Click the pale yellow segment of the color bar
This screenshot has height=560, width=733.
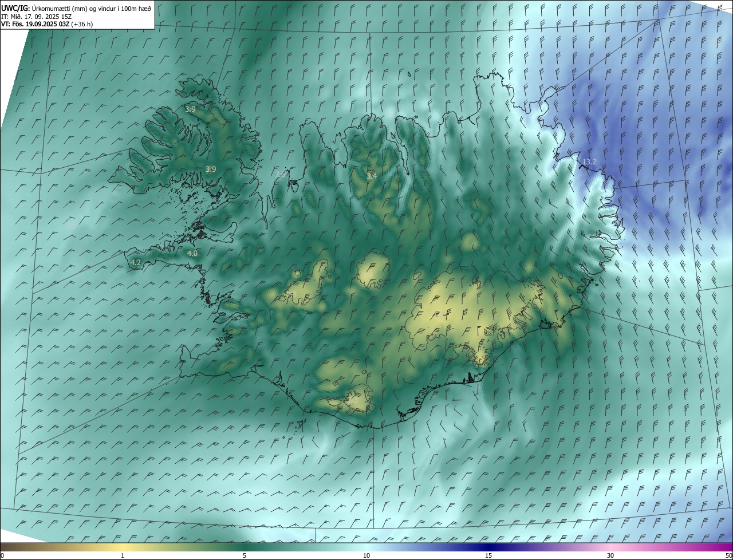tap(123, 547)
